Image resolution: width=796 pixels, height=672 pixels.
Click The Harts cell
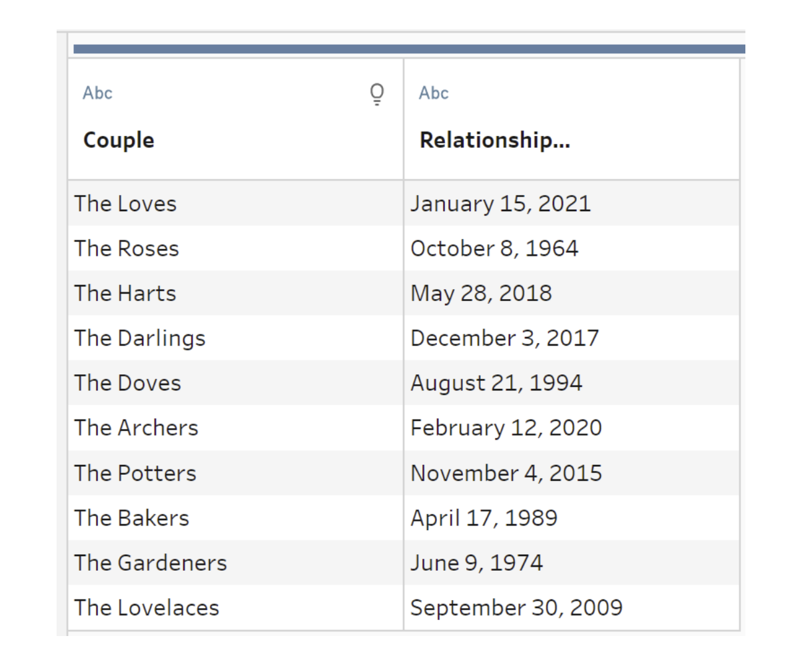125,293
